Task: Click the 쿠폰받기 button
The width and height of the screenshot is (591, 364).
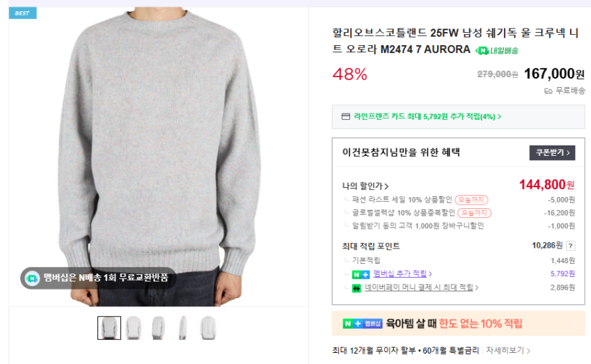Action: pos(552,152)
